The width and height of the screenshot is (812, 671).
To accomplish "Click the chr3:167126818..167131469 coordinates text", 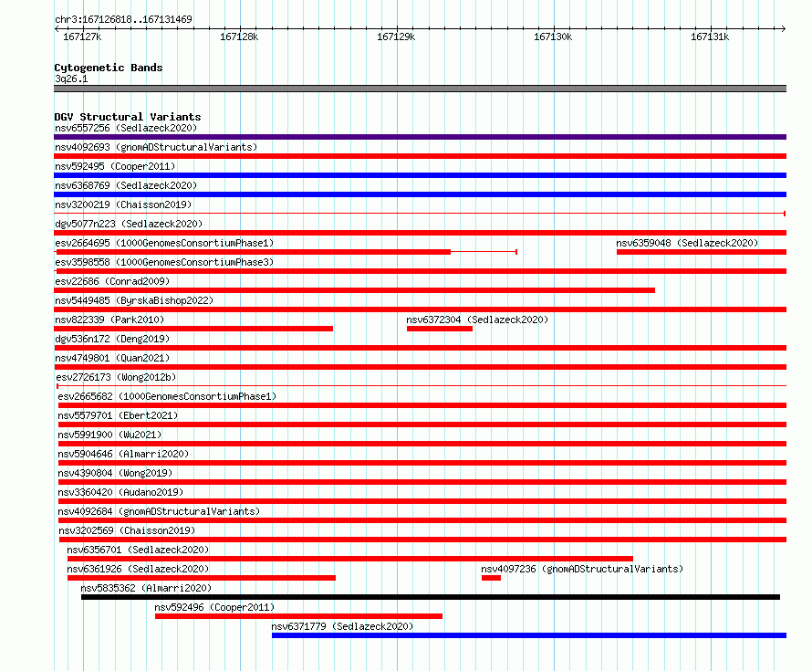I will 123,19.
